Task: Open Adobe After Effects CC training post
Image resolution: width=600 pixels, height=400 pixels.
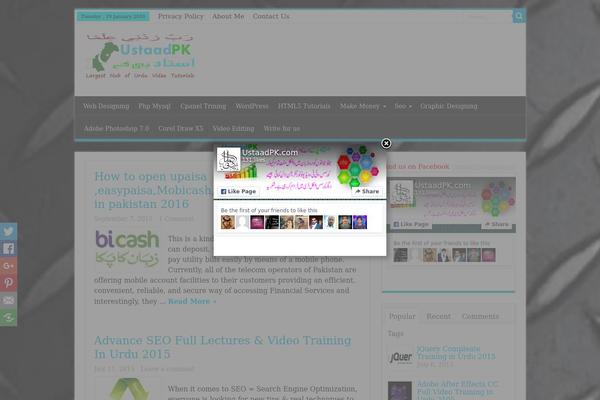Action: [457, 390]
